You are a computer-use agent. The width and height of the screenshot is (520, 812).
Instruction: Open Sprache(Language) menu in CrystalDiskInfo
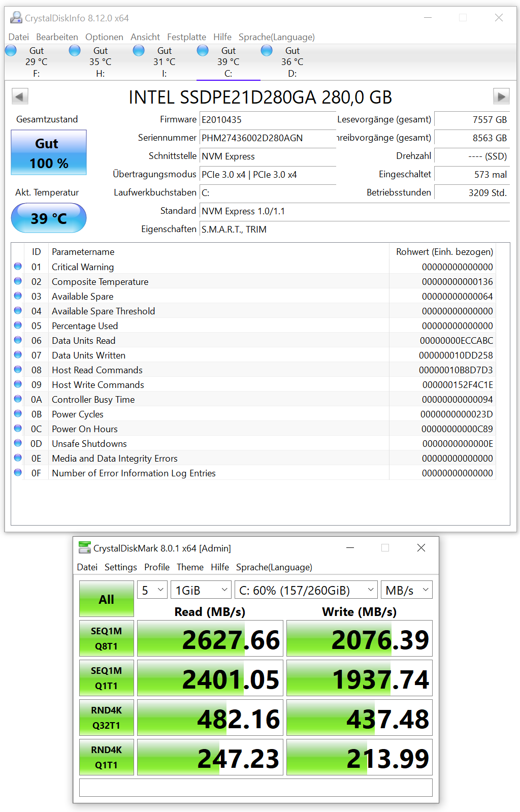coord(277,37)
